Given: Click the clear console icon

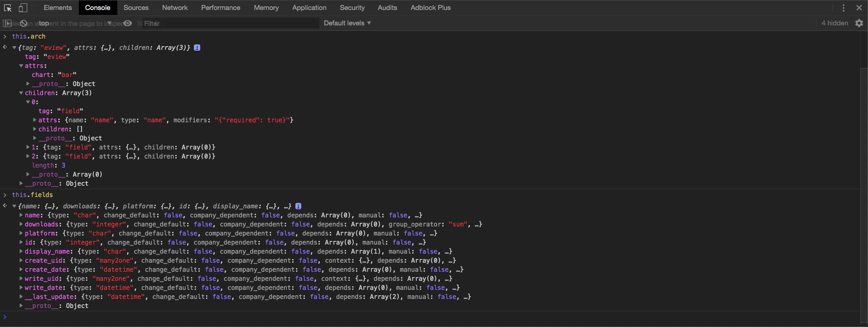Looking at the screenshot, I should (x=24, y=23).
